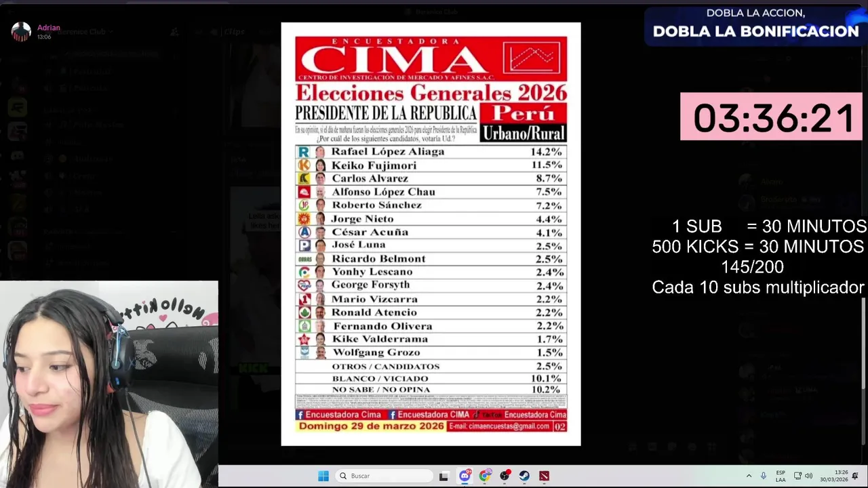Click the 'José Luna' row

tap(431, 245)
